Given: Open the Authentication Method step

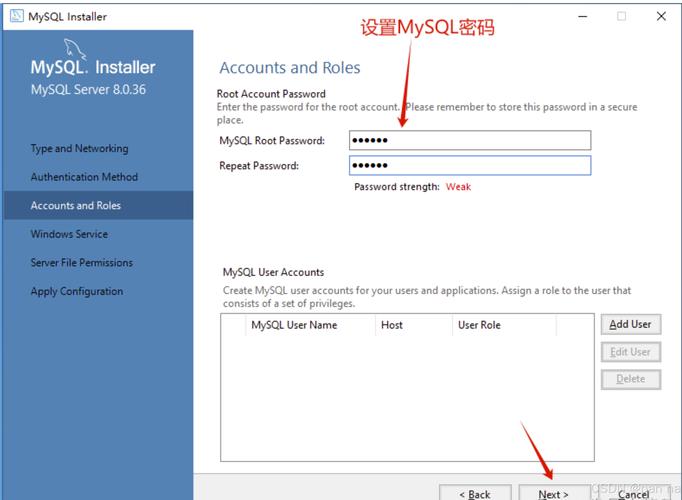Looking at the screenshot, I should pyautogui.click(x=84, y=177).
